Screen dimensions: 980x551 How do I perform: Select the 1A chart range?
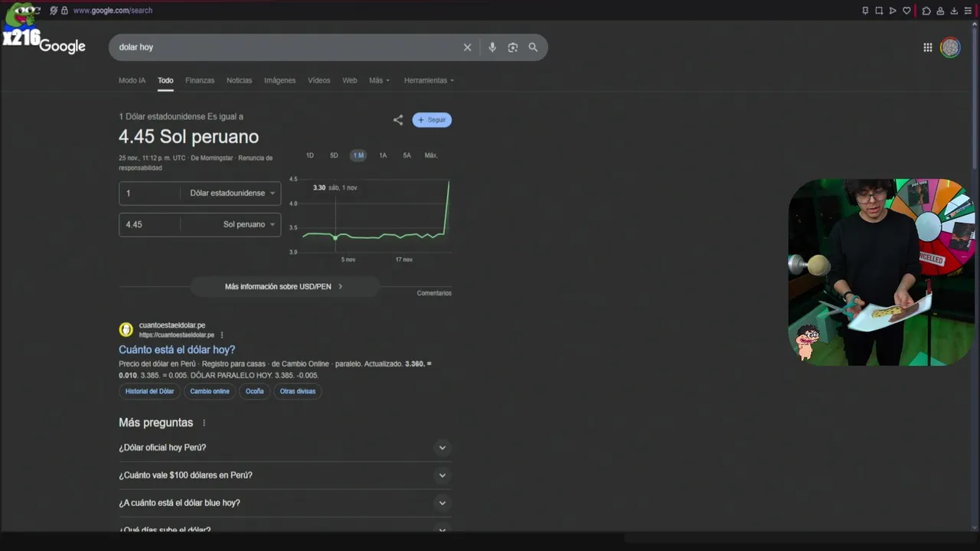[383, 155]
